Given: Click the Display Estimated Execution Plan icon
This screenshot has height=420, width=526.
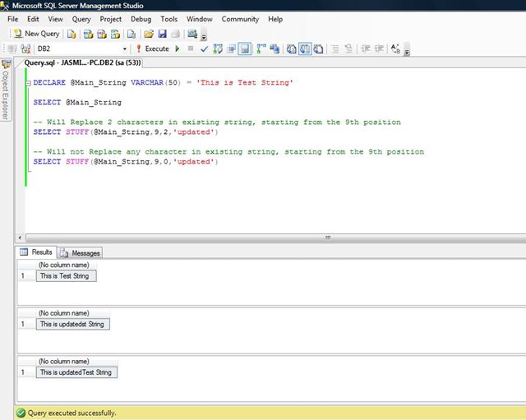Looking at the screenshot, I should [217, 48].
